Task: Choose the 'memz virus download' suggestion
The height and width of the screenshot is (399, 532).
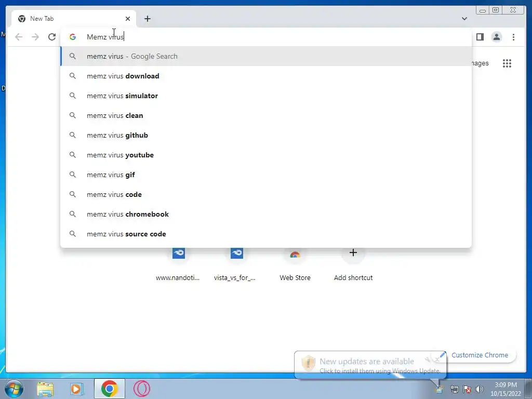Action: (266, 76)
